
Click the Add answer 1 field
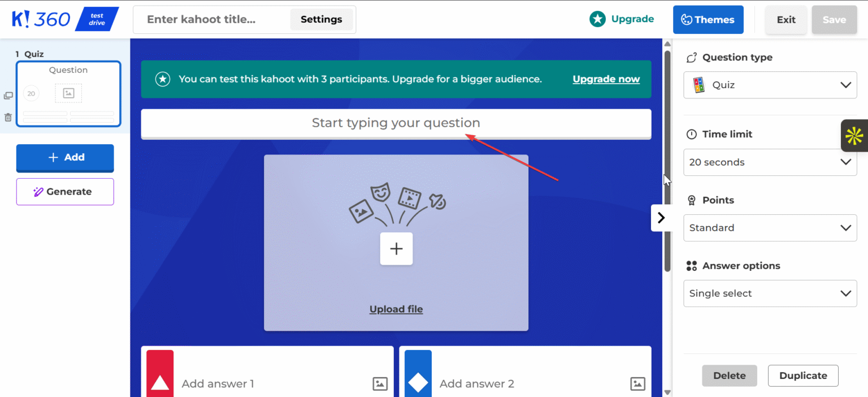tap(271, 384)
